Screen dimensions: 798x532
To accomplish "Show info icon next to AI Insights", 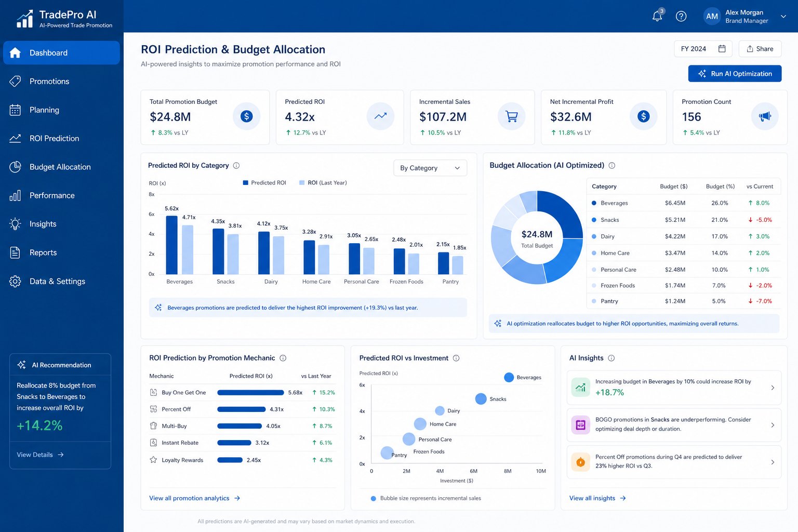I will (x=611, y=358).
